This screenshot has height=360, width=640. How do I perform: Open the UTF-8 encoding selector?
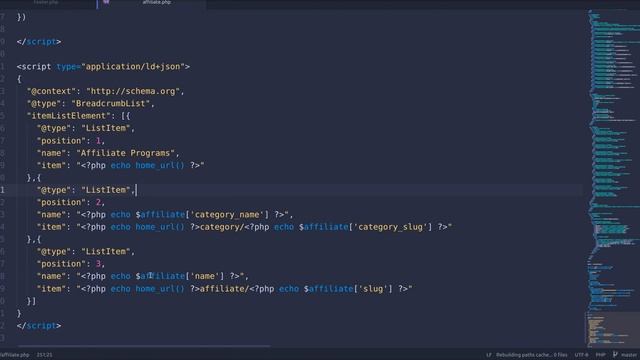tap(581, 355)
